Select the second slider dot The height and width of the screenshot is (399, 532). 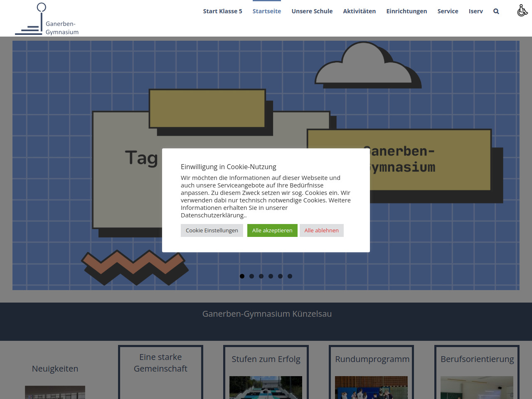[x=251, y=276]
